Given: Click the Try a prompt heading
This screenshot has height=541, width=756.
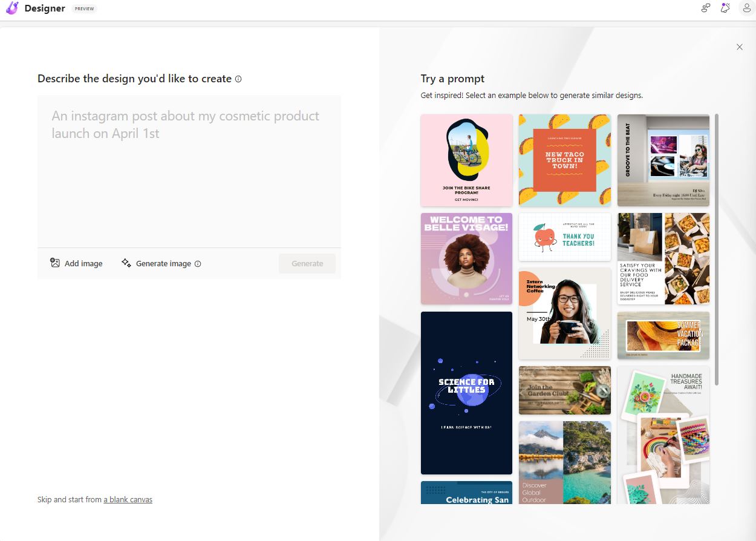Looking at the screenshot, I should [452, 79].
